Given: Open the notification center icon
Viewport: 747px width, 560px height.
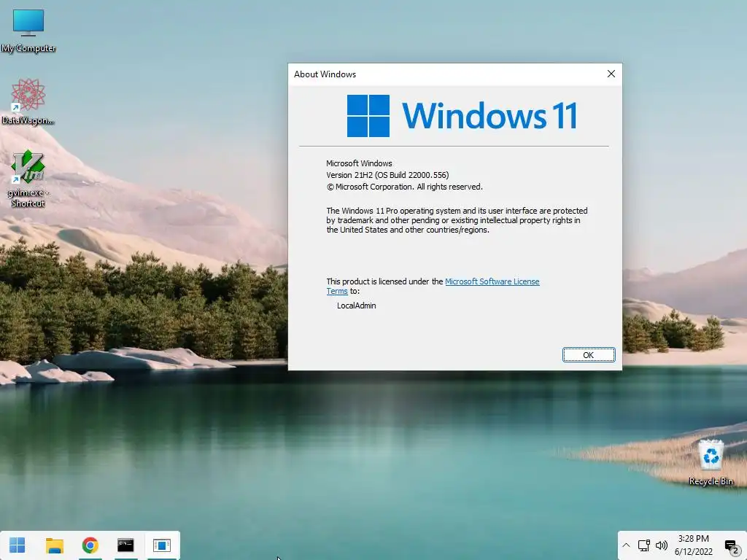Looking at the screenshot, I should (731, 545).
